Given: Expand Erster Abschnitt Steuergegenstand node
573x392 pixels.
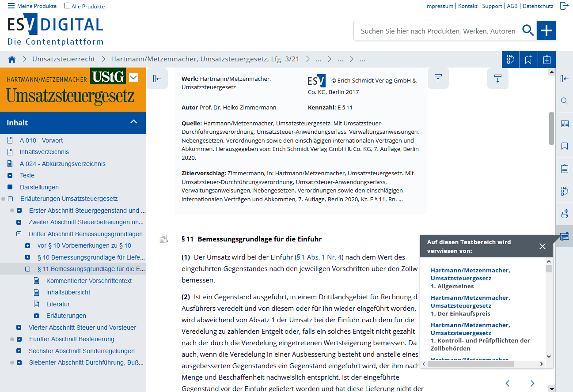Looking at the screenshot, I should coord(19,211).
